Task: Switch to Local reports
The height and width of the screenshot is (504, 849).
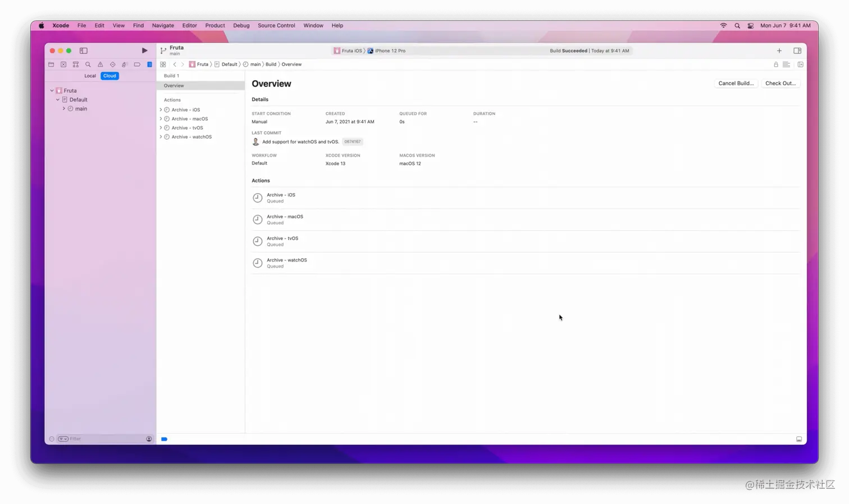Action: tap(90, 76)
